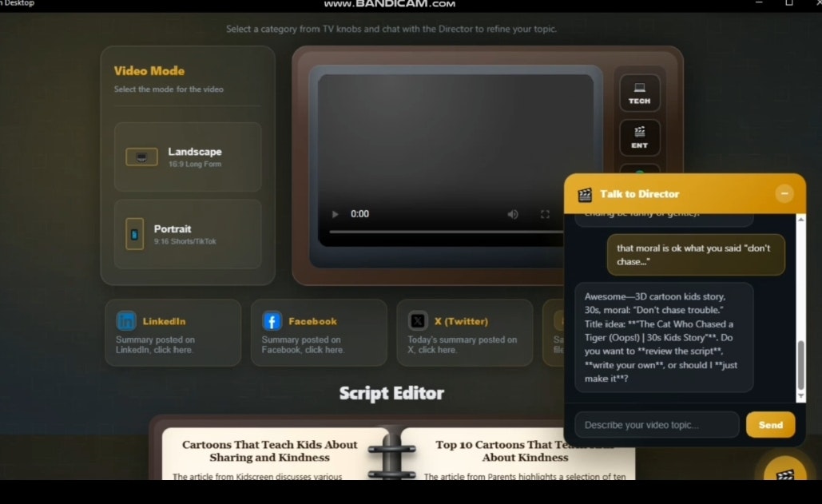Play the video in the TV preview
Screen dimensions: 822x504
tap(335, 214)
